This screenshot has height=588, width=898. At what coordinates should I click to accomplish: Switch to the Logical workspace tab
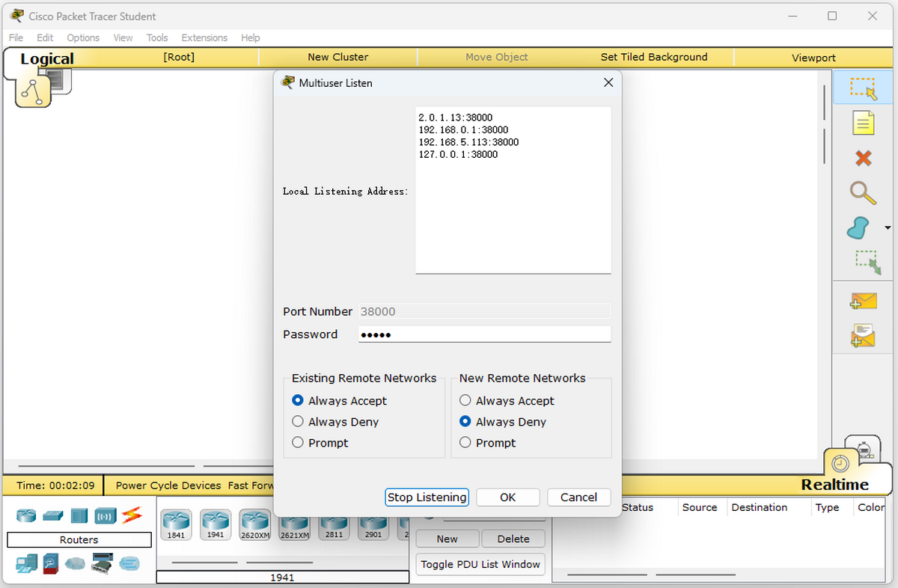[47, 59]
